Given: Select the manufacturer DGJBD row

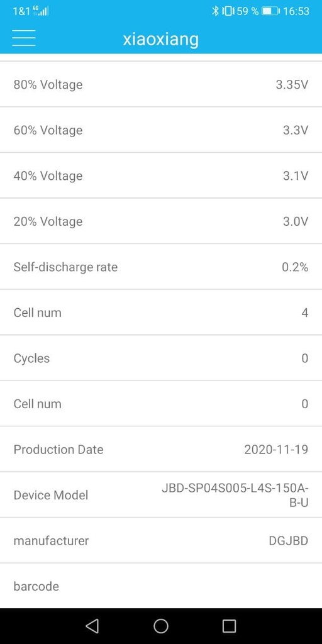Looking at the screenshot, I should coord(161,540).
